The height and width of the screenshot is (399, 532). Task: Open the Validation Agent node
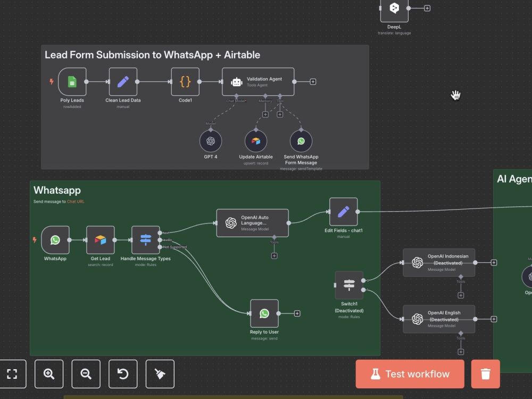point(258,82)
